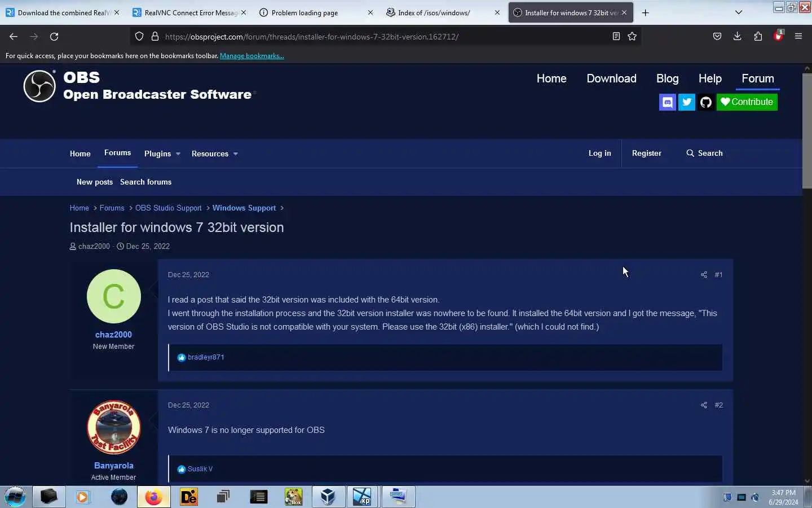
Task: Open a new tab with plus icon
Action: point(646,12)
